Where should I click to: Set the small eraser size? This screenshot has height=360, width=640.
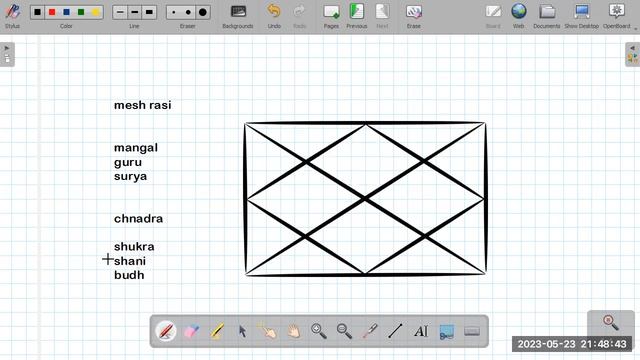click(174, 12)
